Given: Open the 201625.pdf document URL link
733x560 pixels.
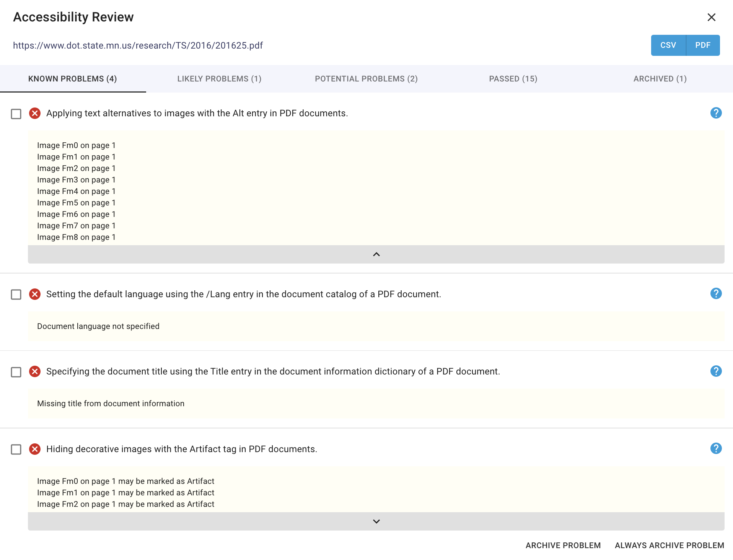Looking at the screenshot, I should click(138, 46).
